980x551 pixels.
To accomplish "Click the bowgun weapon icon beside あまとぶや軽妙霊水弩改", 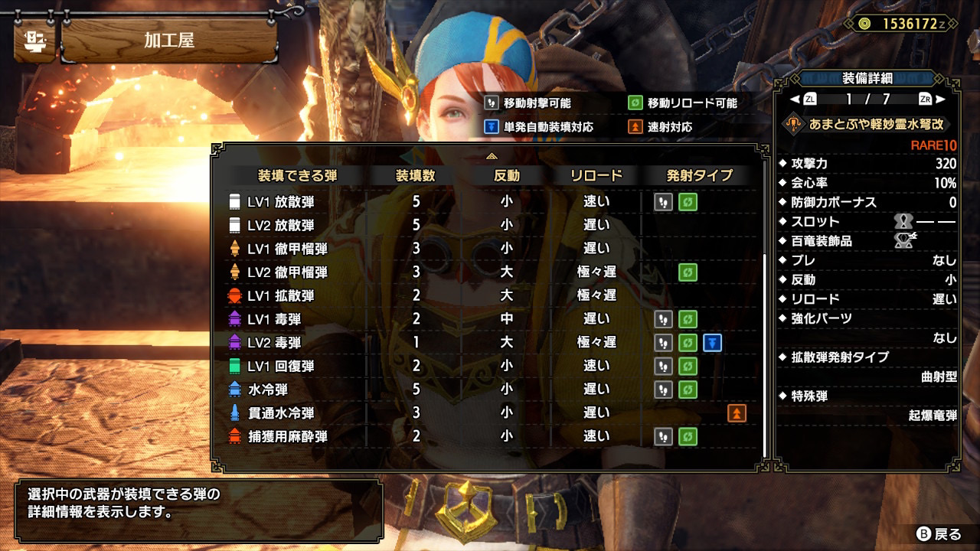I will (795, 125).
